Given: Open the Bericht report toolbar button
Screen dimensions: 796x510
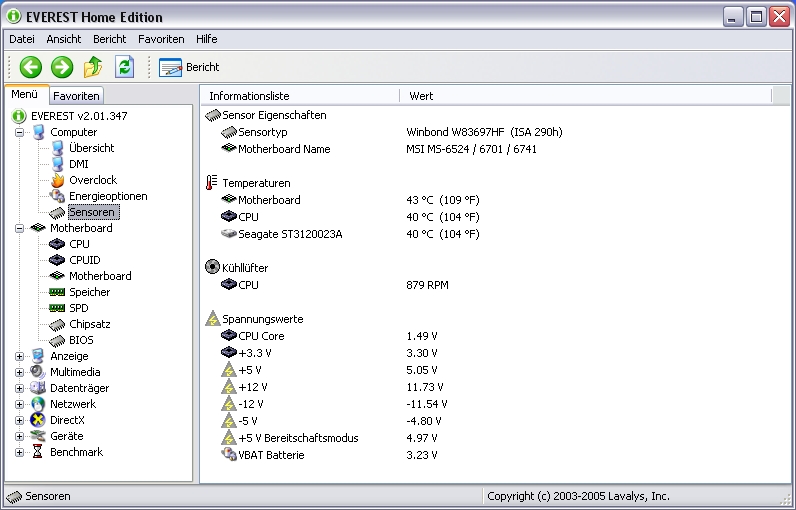Looking at the screenshot, I should [x=189, y=67].
